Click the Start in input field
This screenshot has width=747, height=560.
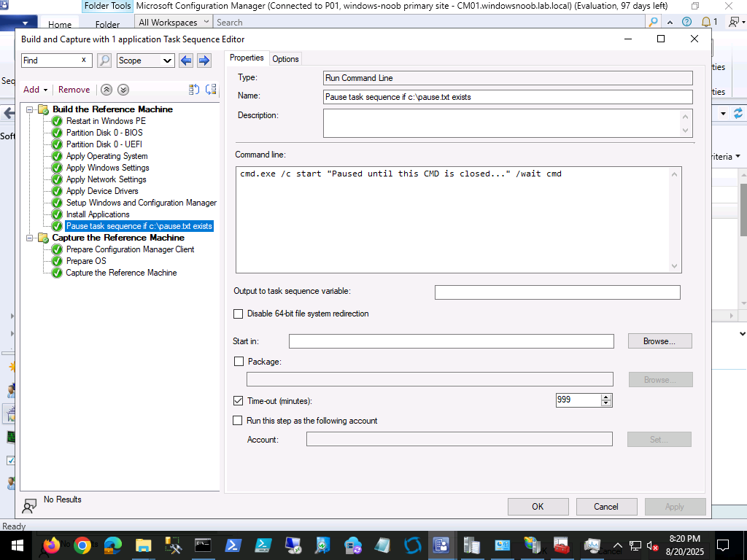coord(451,341)
